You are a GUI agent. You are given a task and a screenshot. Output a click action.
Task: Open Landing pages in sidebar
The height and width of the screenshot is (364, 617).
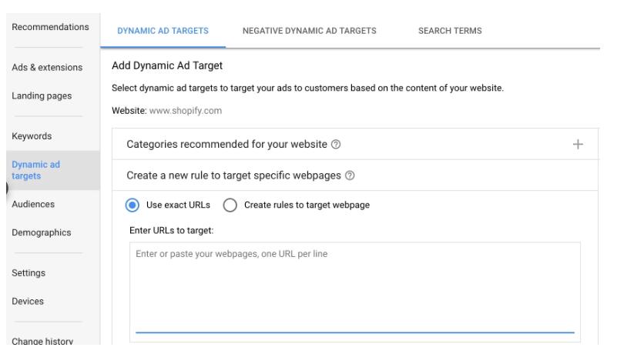coord(42,96)
